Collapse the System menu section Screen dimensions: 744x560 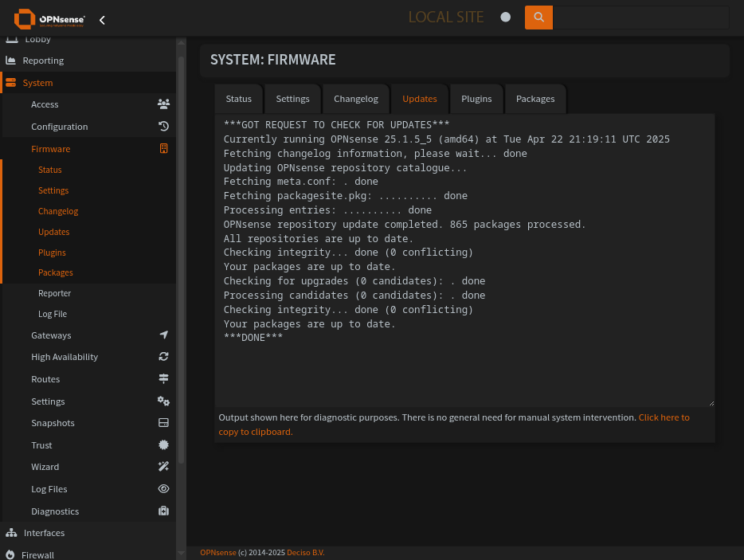tap(88, 83)
